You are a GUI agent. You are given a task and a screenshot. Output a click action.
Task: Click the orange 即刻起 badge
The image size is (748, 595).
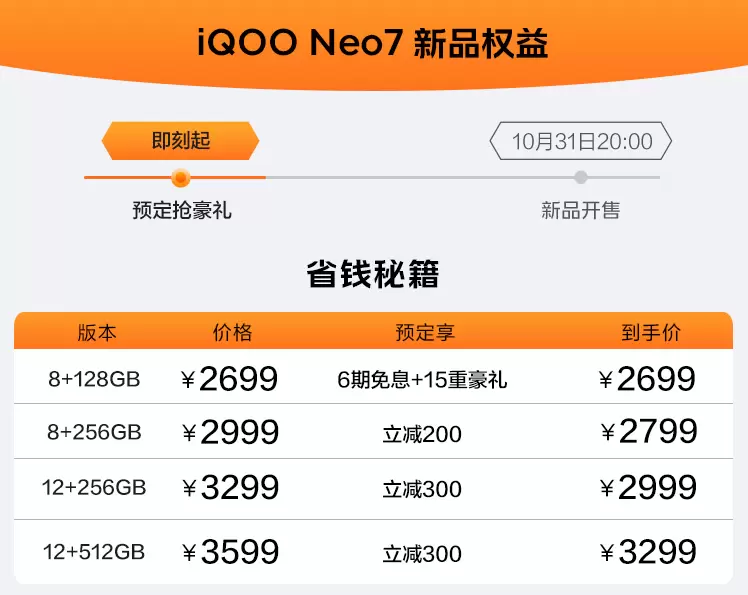(181, 141)
